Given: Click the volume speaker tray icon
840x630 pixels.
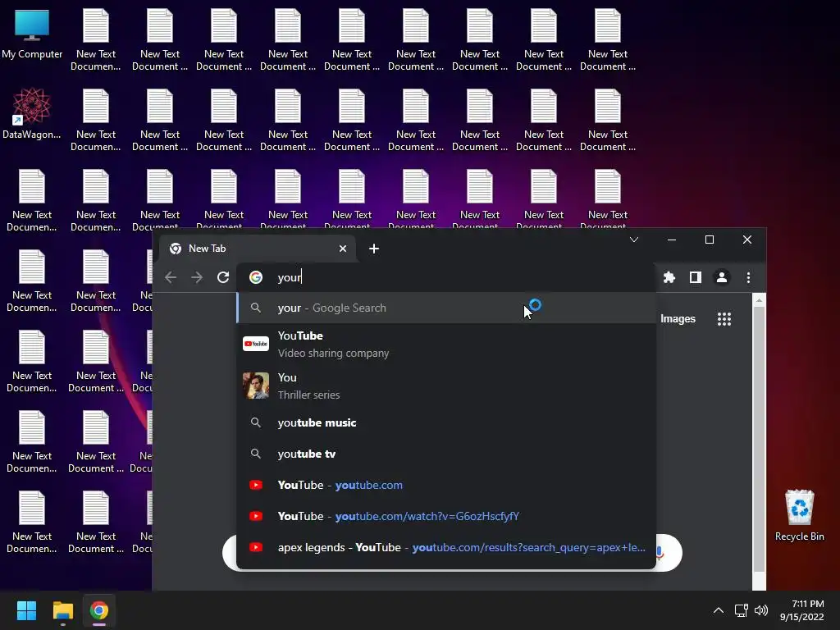Looking at the screenshot, I should point(760,610).
